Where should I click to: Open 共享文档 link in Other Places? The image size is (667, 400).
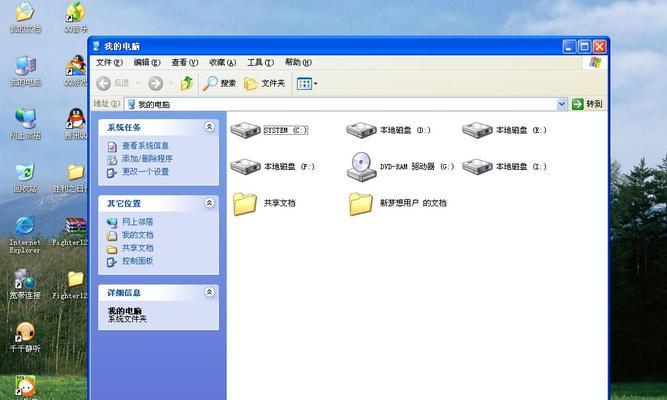point(137,248)
